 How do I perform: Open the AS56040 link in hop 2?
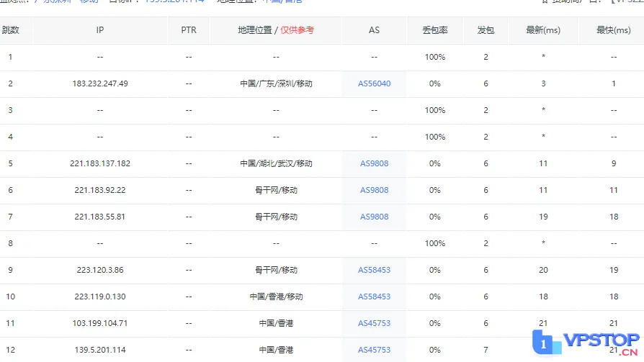coord(374,83)
